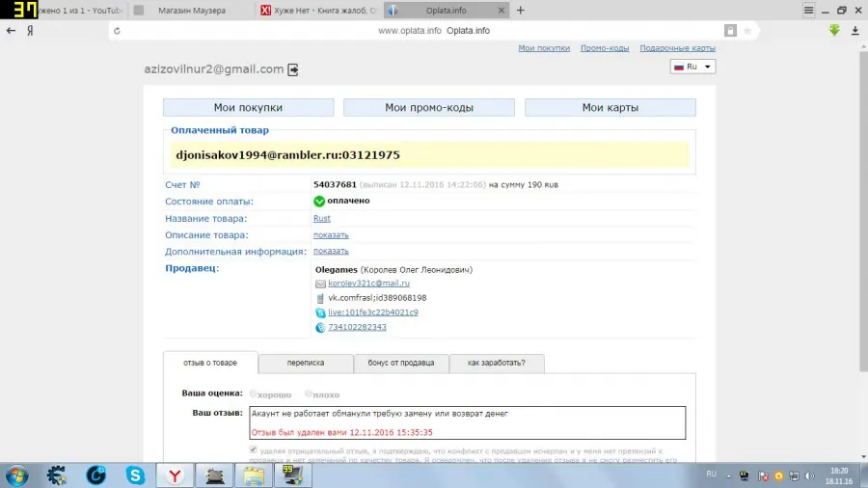Click the envelope icon beside seller email

coord(320,284)
